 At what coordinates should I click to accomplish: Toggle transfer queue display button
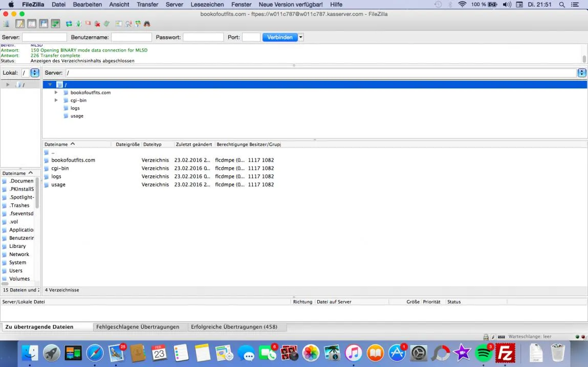point(55,24)
